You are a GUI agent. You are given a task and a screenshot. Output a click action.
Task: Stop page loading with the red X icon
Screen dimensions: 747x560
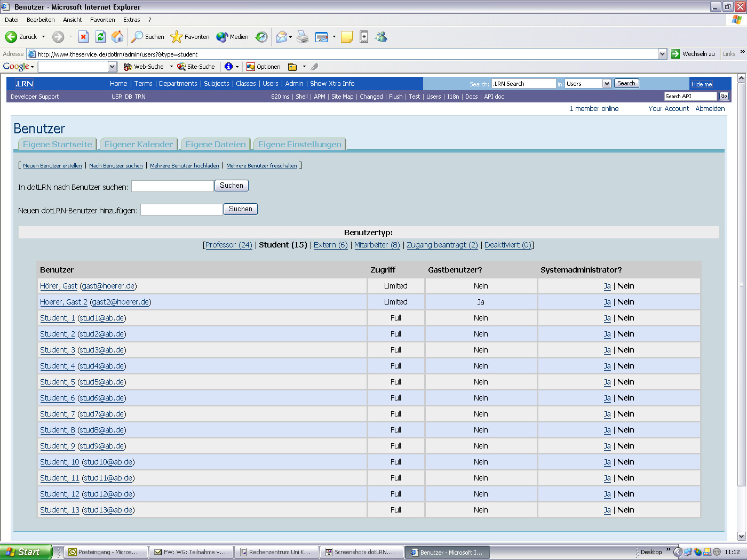(83, 37)
